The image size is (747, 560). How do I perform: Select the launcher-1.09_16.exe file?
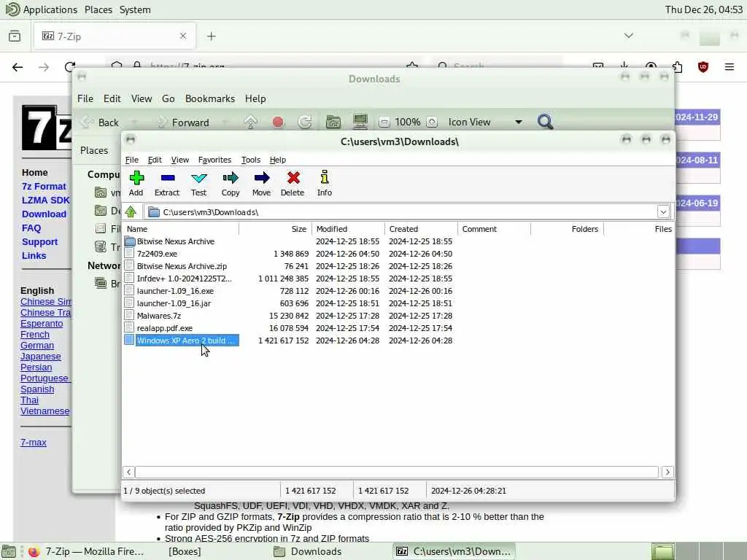175,291
